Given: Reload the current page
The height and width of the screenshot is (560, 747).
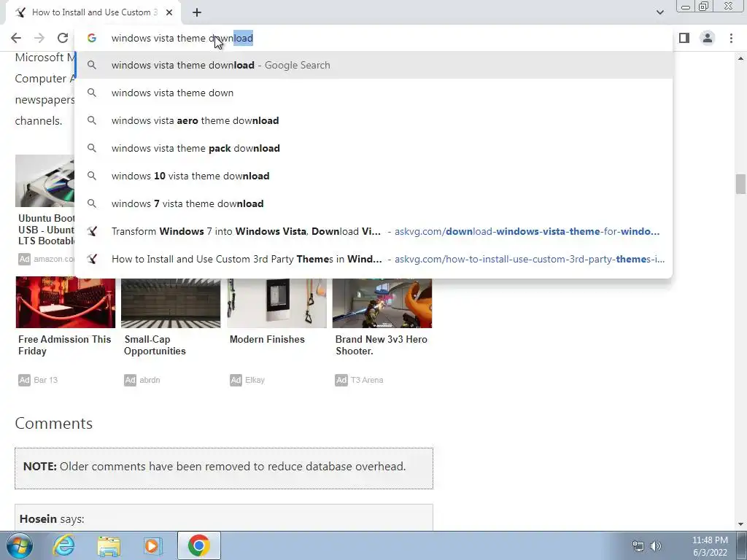Looking at the screenshot, I should coord(63,38).
